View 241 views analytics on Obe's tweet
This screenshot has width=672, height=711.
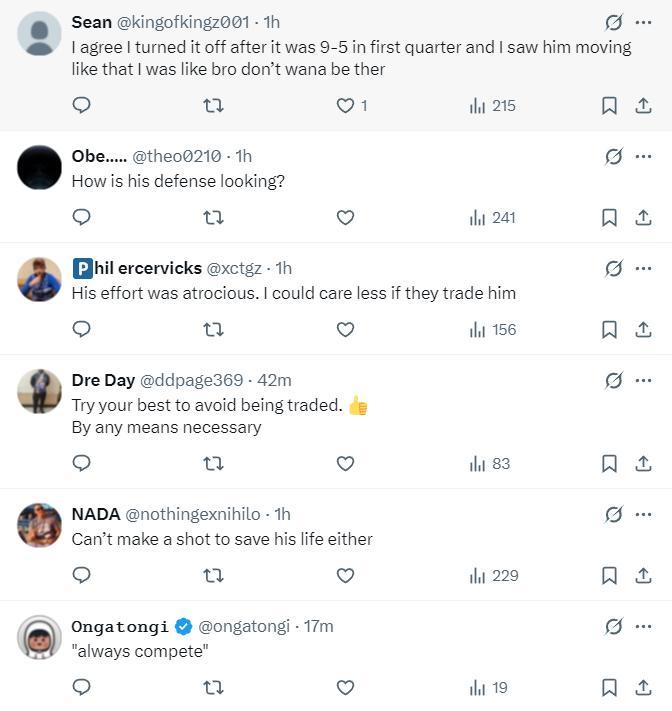pos(493,217)
